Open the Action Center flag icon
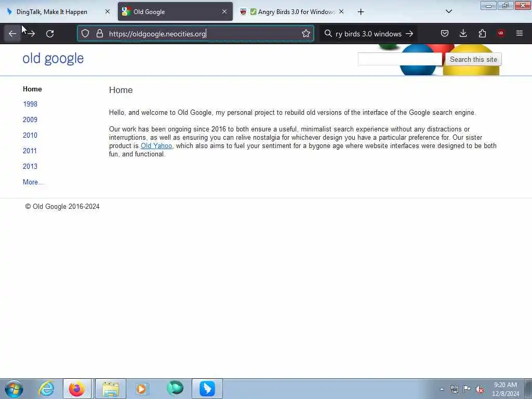 coord(467,389)
